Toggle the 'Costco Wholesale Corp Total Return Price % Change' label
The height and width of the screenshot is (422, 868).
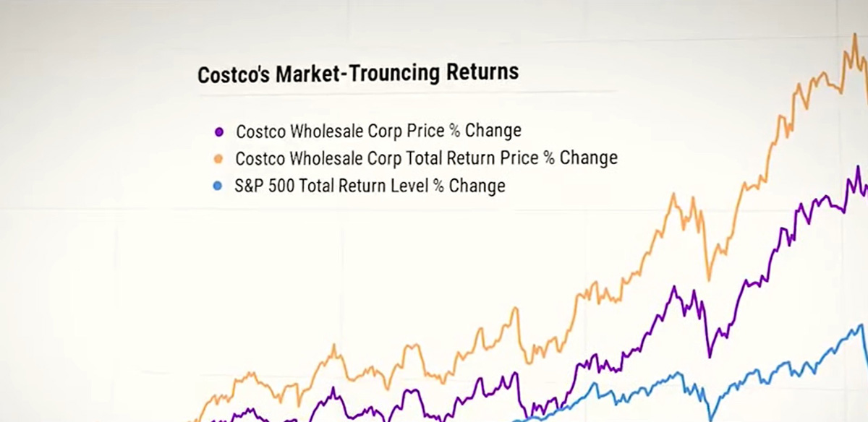(x=427, y=158)
